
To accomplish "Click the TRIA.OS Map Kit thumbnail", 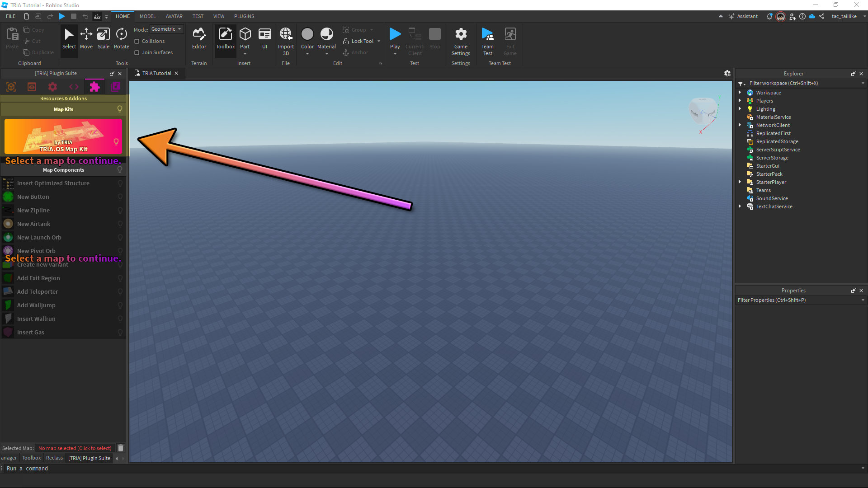I will tap(63, 136).
